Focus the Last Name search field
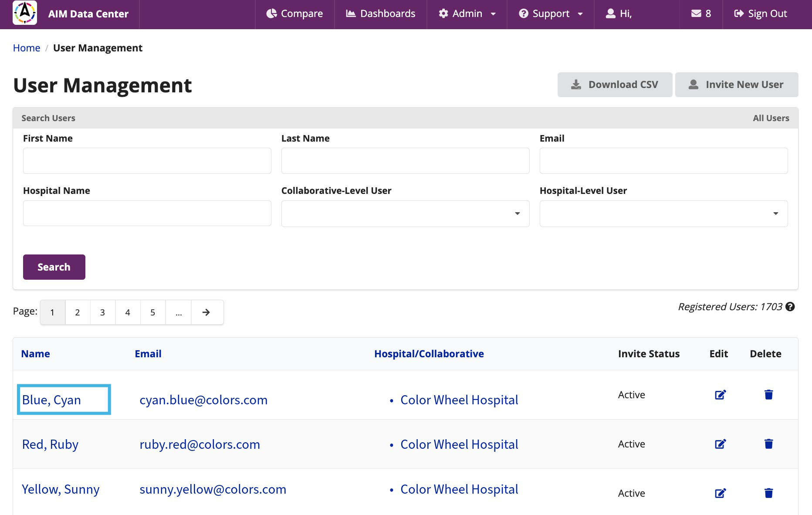The width and height of the screenshot is (812, 515). tap(406, 161)
